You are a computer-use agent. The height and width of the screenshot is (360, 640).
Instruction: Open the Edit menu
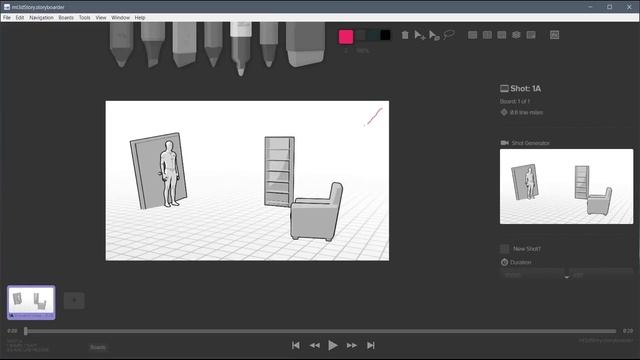(20, 18)
